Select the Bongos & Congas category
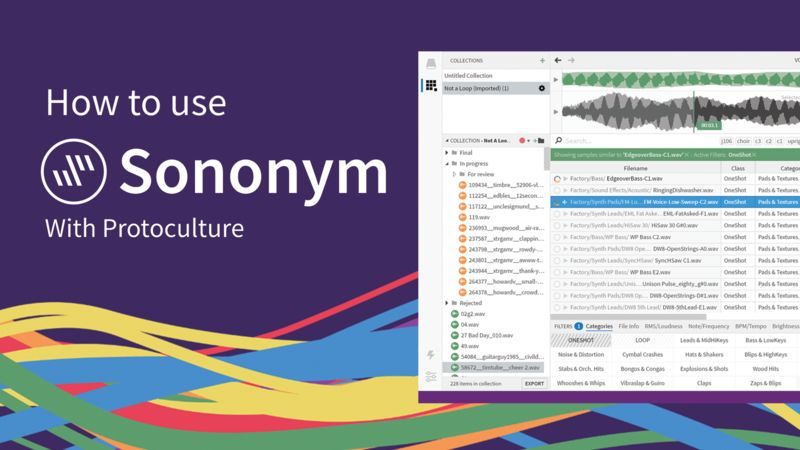The height and width of the screenshot is (450, 800). point(642,369)
